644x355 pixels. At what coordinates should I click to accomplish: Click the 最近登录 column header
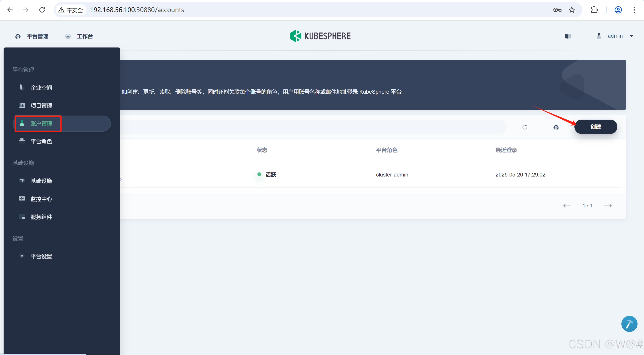[x=506, y=150]
